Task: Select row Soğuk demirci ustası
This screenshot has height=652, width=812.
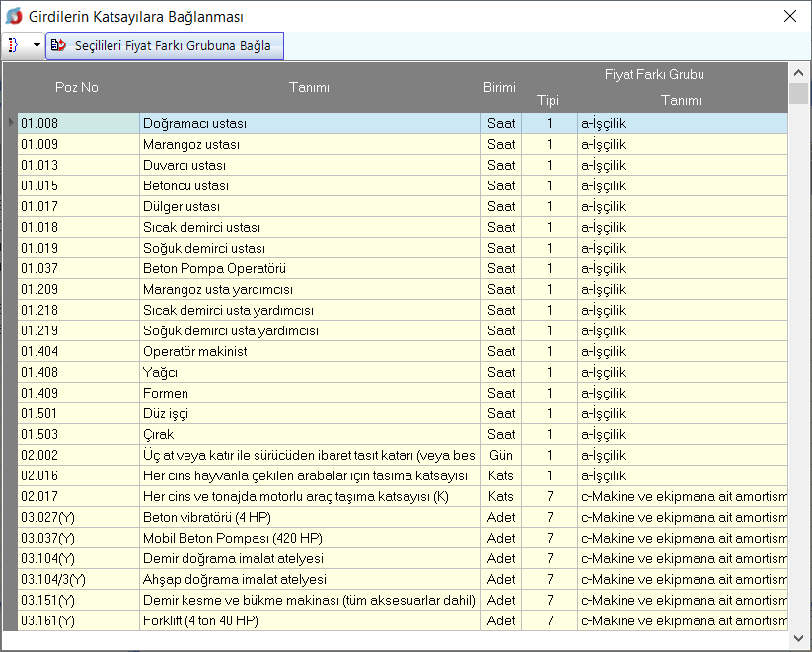Action: [x=403, y=248]
